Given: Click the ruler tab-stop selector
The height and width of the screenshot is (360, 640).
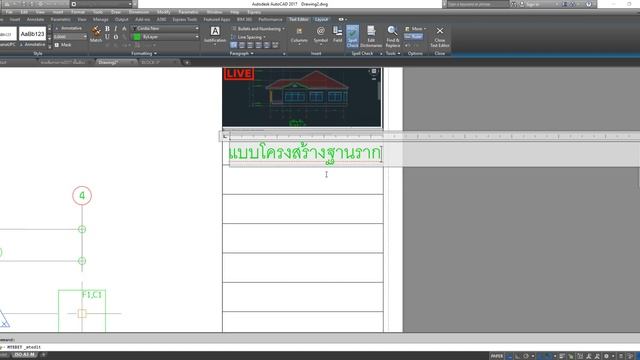Looking at the screenshot, I should 225,136.
